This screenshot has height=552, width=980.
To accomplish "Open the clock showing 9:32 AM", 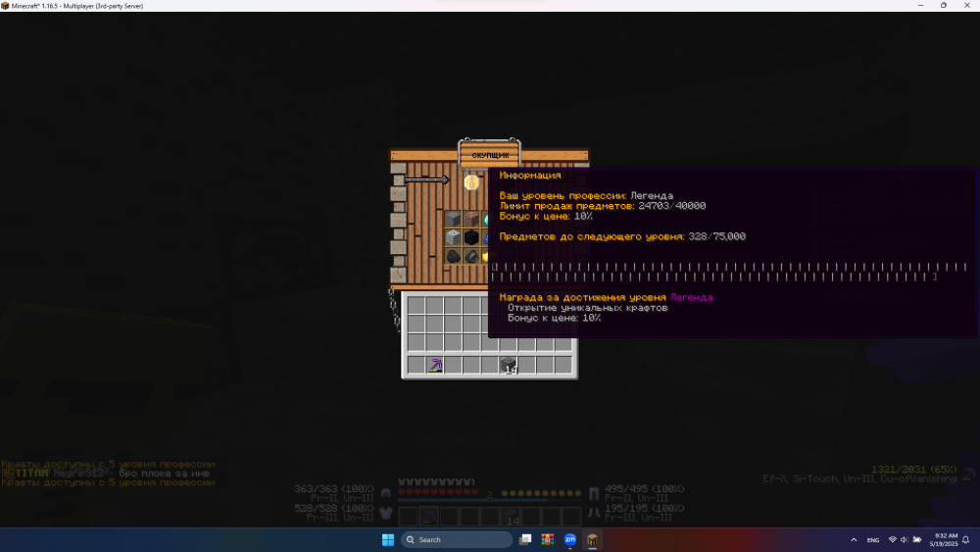I will pyautogui.click(x=943, y=539).
